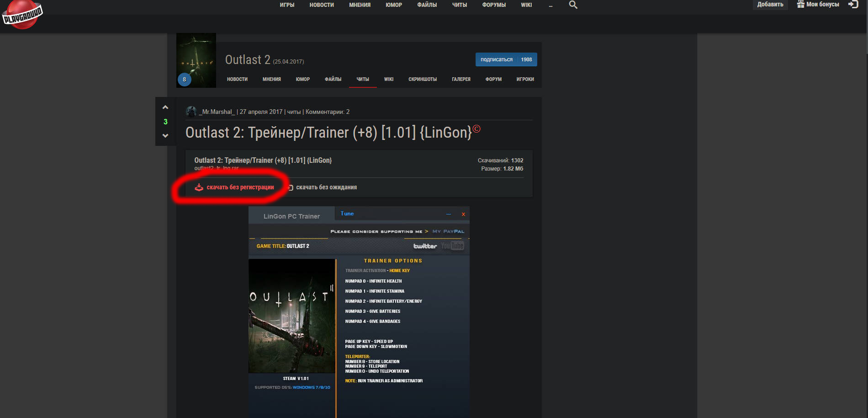Click the file title Outlast 2: Трейнер/Trainer (+8) [1.01] {LinGon}

263,160
